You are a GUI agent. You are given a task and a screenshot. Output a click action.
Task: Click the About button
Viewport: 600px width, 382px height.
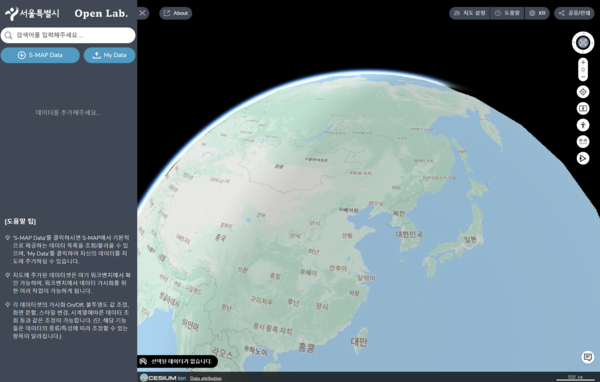click(176, 13)
